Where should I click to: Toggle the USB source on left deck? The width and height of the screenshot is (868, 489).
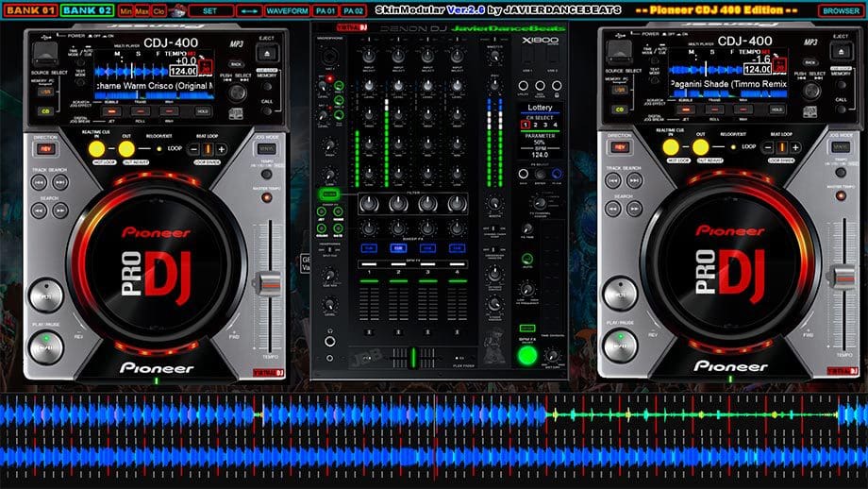pos(45,92)
